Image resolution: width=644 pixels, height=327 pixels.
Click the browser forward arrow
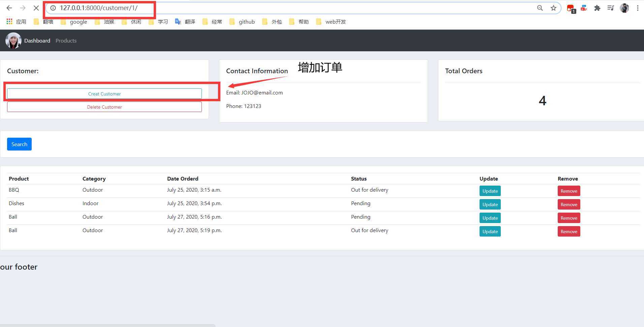click(23, 8)
